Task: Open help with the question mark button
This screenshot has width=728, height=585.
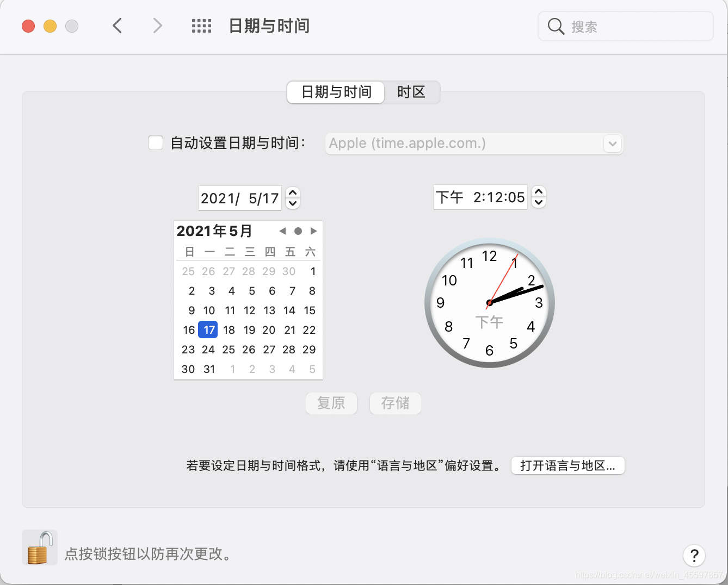Action: pyautogui.click(x=694, y=556)
